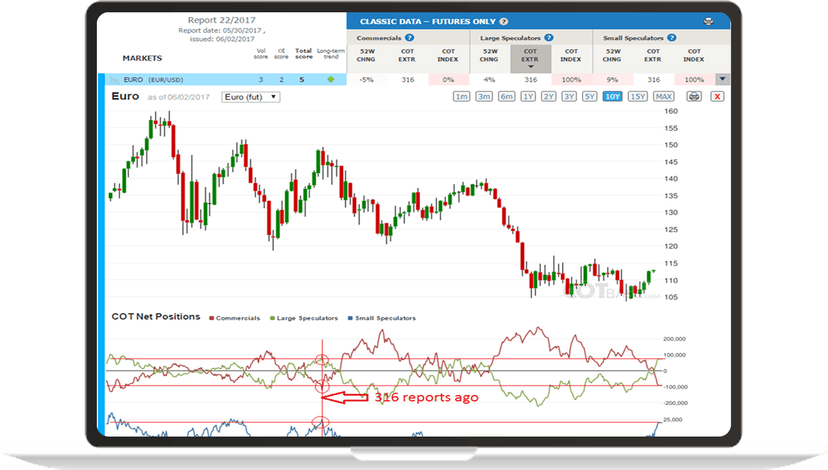Click MARKETS column header
The width and height of the screenshot is (828, 470).
pos(142,58)
